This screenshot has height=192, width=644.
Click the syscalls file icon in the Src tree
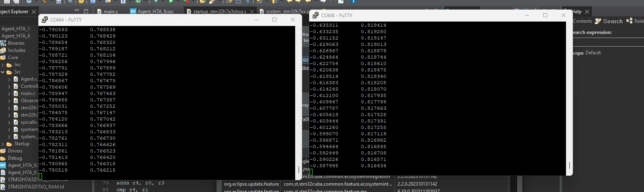pos(16,122)
